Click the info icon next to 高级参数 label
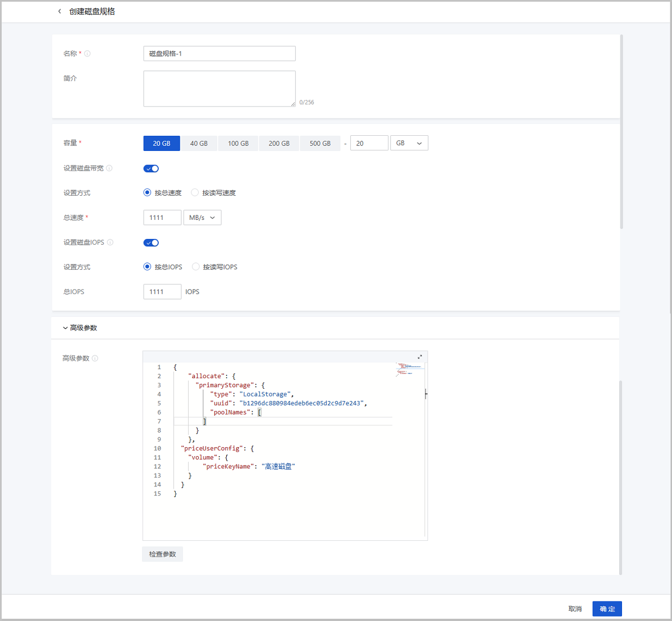 point(95,358)
